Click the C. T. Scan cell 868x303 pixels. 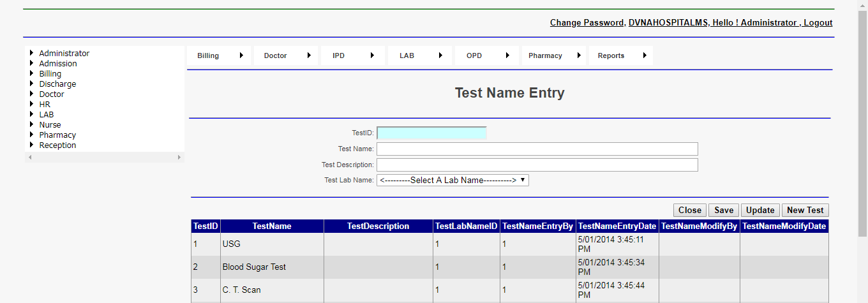pos(272,290)
